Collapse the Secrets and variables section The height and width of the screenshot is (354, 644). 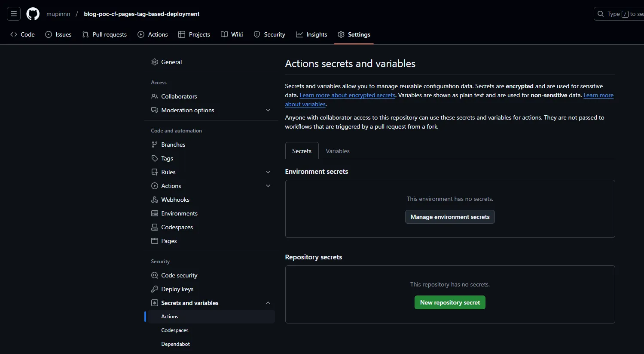[268, 303]
